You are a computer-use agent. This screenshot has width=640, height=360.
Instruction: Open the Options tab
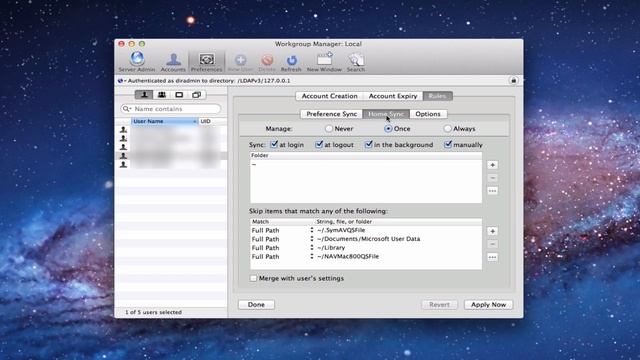click(x=428, y=114)
